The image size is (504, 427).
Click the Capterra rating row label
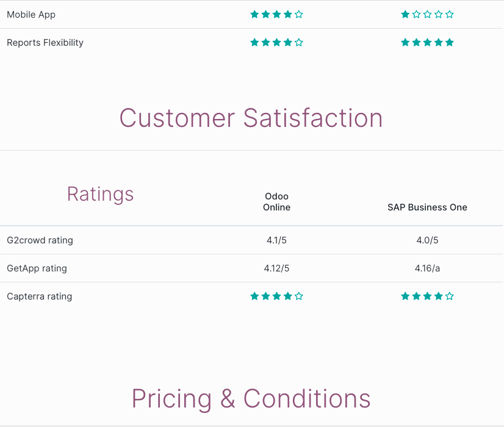pyautogui.click(x=39, y=296)
